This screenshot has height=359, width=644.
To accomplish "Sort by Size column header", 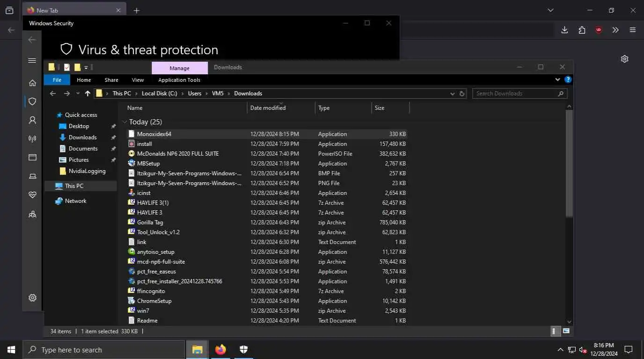I will pos(390,108).
